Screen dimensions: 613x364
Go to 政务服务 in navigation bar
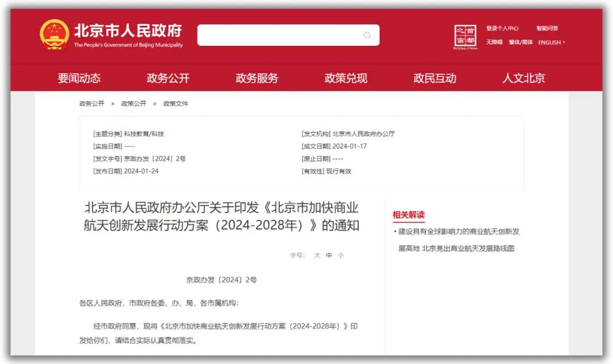[x=257, y=78]
